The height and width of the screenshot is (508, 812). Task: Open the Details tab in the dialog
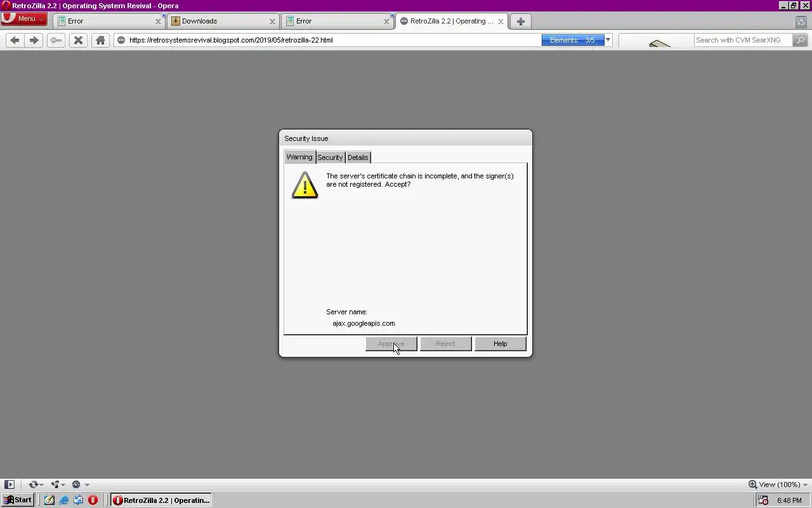[x=358, y=157]
